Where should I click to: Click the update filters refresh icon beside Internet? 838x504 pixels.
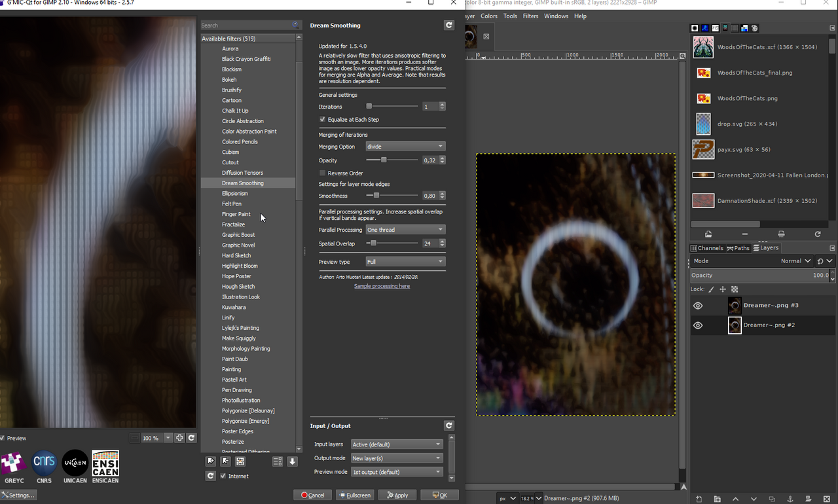click(210, 476)
